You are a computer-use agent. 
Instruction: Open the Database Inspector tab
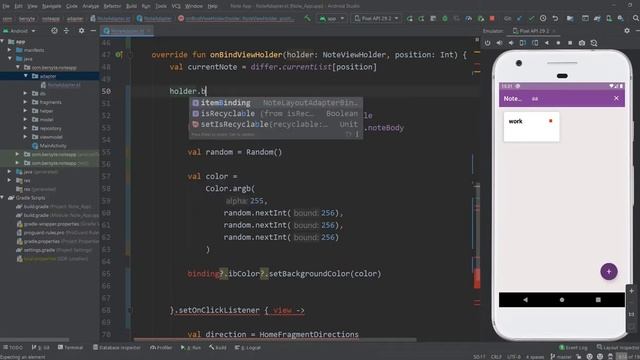(116, 347)
